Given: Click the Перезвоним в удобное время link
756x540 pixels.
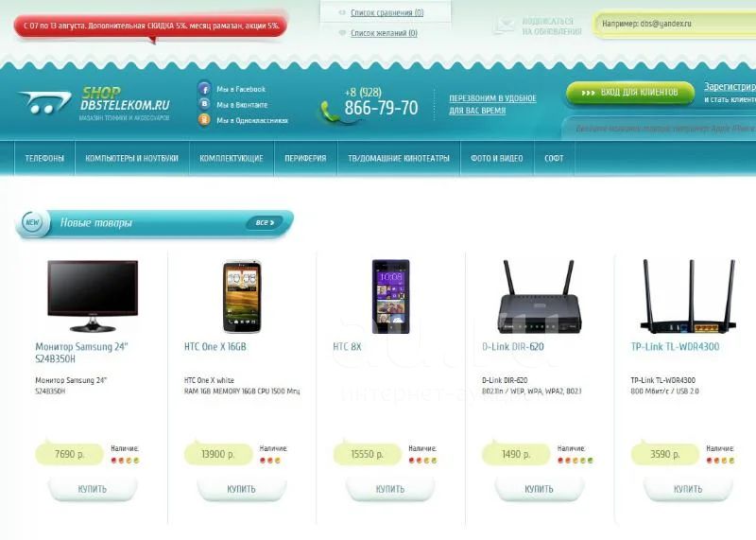Looking at the screenshot, I should pos(492,104).
